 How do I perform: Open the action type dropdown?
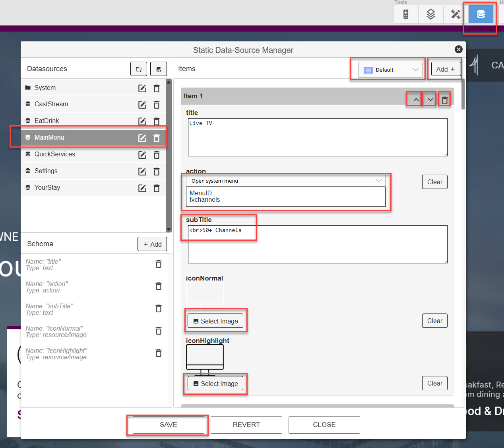click(x=285, y=181)
